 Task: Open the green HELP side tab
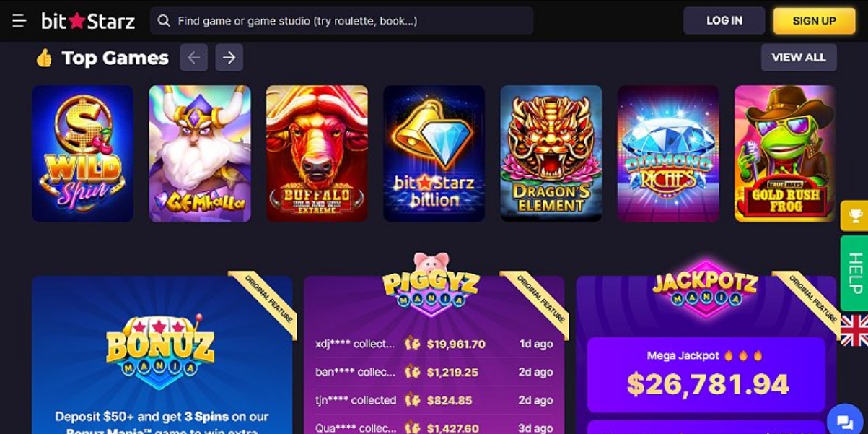[x=855, y=273]
